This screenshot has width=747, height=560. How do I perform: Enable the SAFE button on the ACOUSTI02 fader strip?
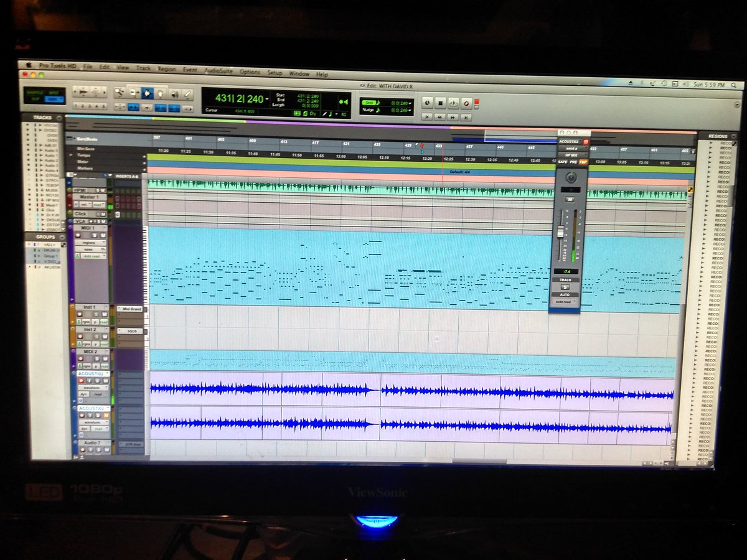[x=563, y=162]
